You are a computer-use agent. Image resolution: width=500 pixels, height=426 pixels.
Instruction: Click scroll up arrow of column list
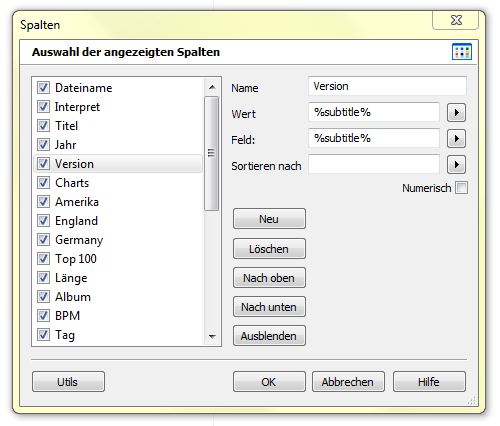click(212, 87)
